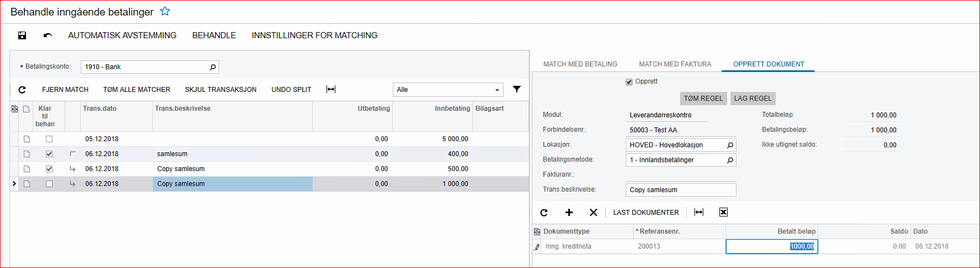This screenshot has width=980, height=268.
Task: Check Klar til behandling for 05.12.2018 row
Action: click(49, 139)
